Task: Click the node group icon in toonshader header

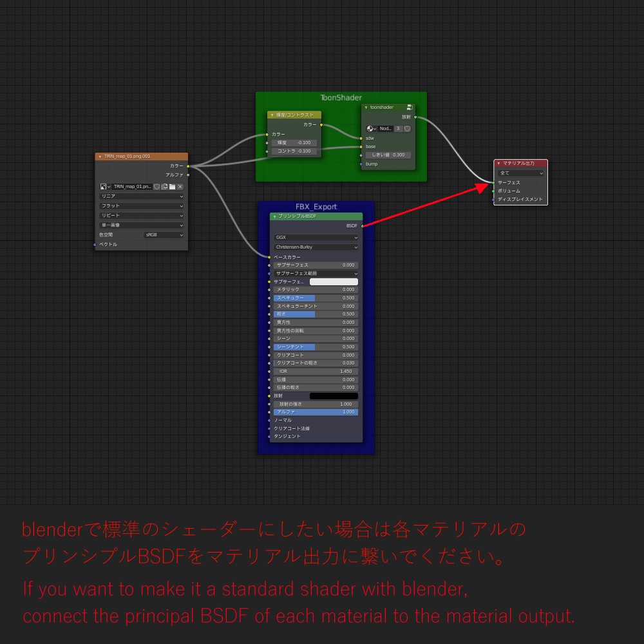Action: (410, 108)
